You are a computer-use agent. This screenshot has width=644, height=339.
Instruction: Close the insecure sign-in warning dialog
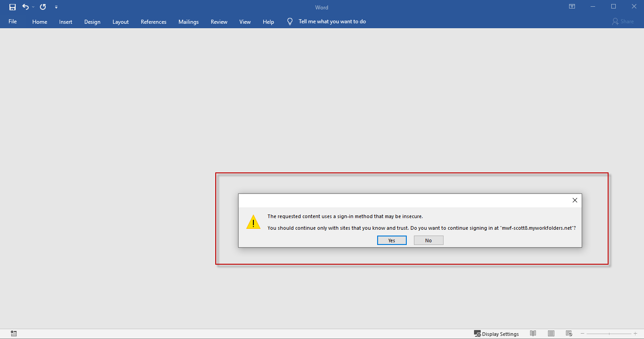[574, 201]
